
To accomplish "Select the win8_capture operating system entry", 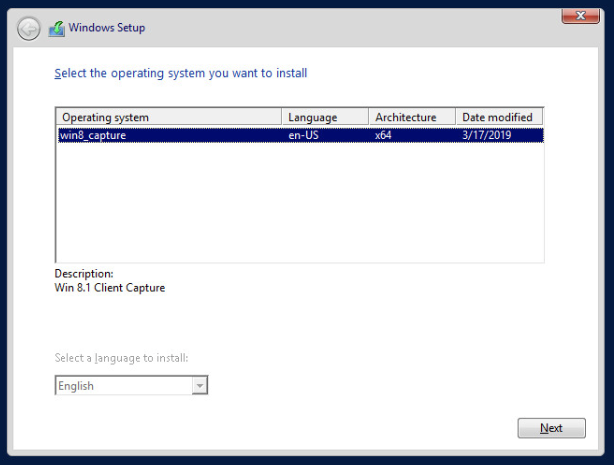I will coord(93,135).
